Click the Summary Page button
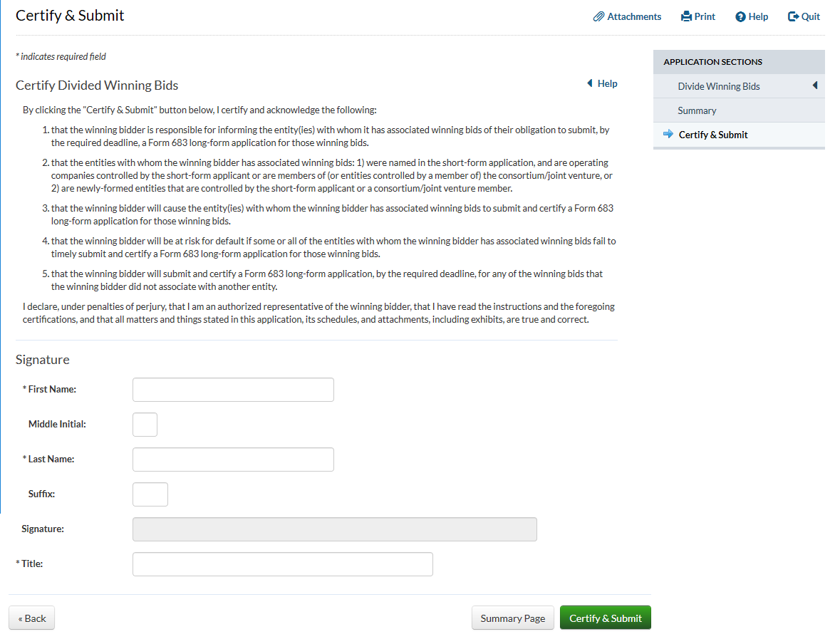Screen dimensions: 840x639 [x=512, y=618]
